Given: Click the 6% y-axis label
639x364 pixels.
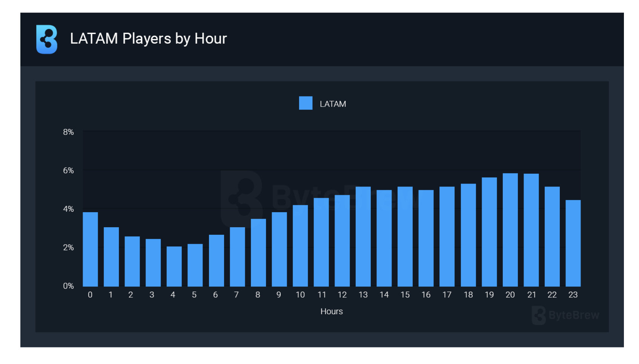Looking at the screenshot, I should click(68, 170).
